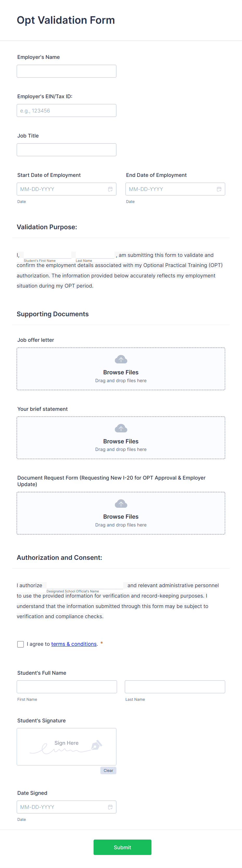242x868 pixels.
Task: Click the Employer's Name input field
Action: tap(66, 71)
